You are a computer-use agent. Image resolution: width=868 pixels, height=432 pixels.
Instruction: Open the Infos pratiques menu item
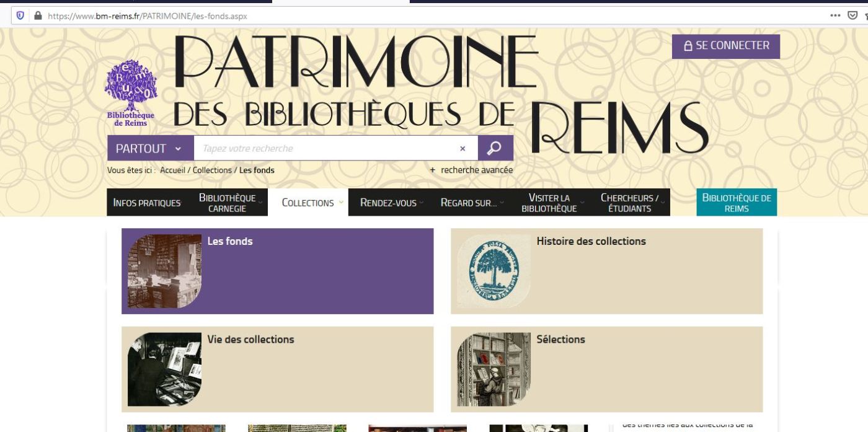[147, 203]
